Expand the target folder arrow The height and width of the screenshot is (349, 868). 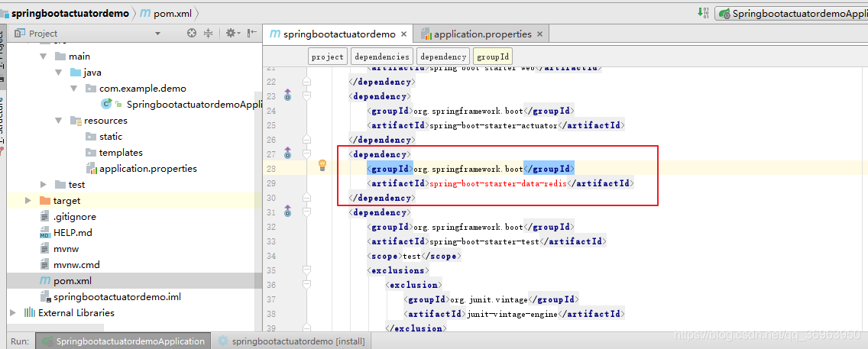pyautogui.click(x=28, y=201)
